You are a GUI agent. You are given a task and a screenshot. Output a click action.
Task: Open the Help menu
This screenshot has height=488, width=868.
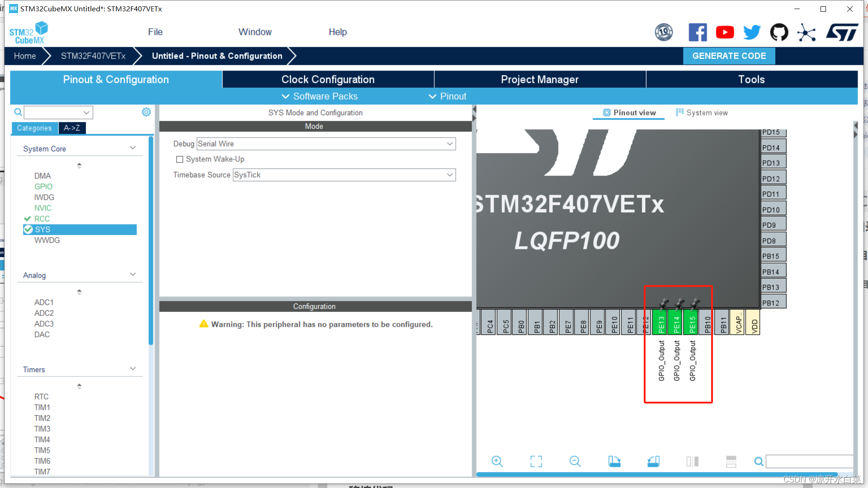[337, 32]
